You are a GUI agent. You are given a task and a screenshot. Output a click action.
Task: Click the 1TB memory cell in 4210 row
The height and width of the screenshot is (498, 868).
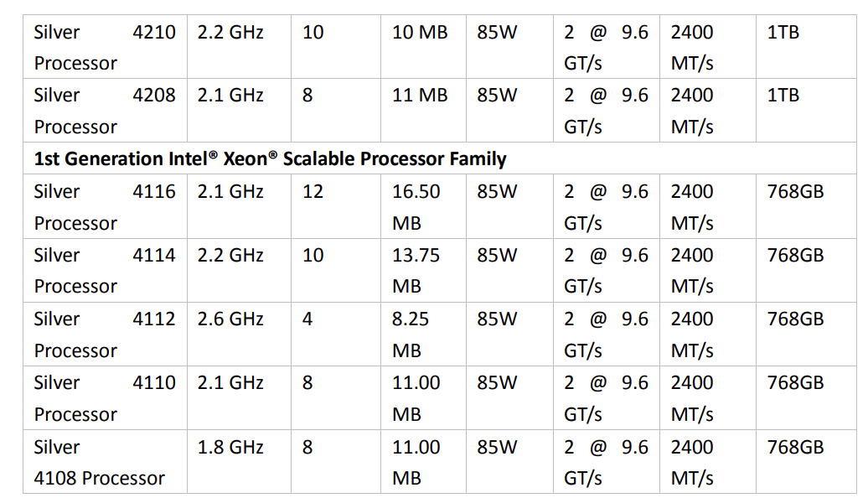[x=783, y=33]
